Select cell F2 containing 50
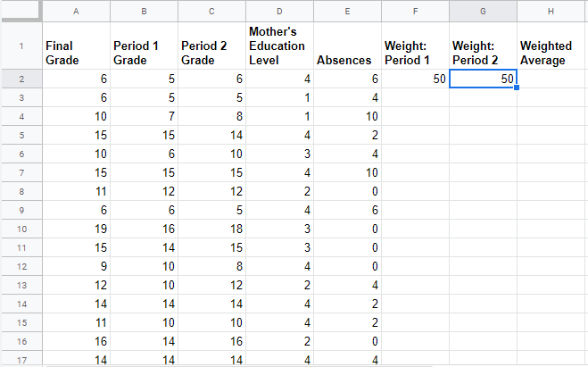 pyautogui.click(x=416, y=79)
